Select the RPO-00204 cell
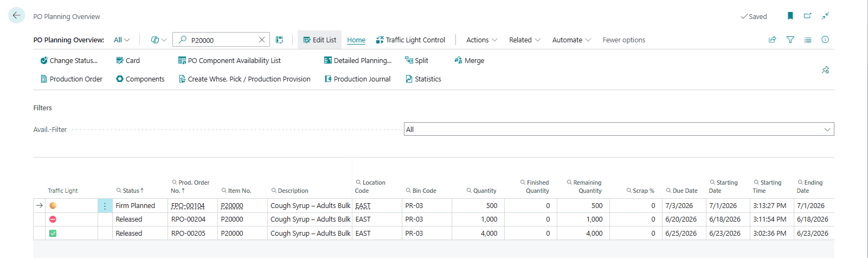Viewport: 868px width, 258px height. [192, 219]
